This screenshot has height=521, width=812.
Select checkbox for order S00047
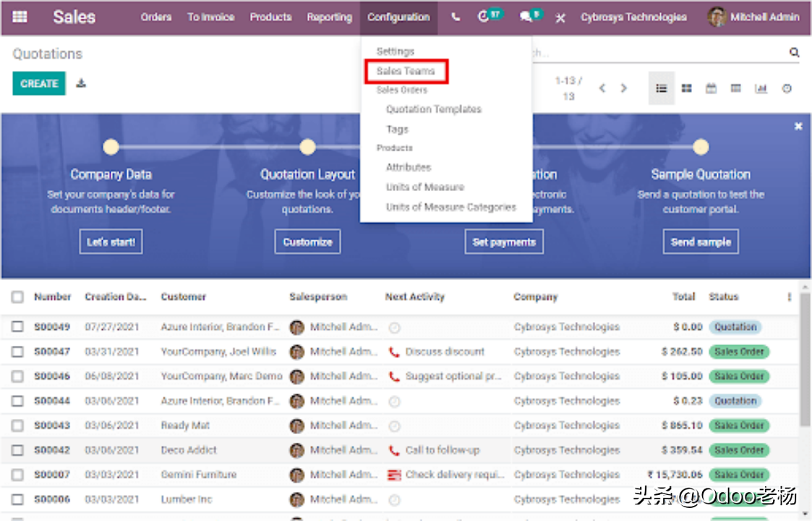(x=17, y=352)
